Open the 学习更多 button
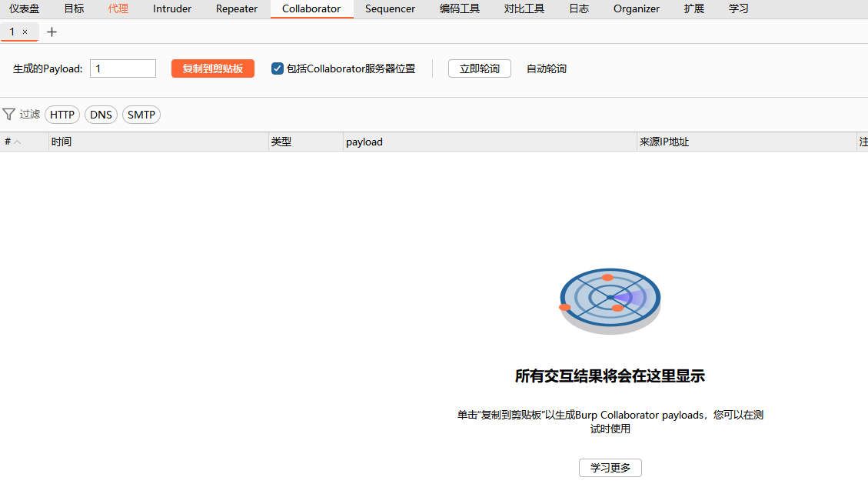Image resolution: width=868 pixels, height=494 pixels. pos(610,468)
